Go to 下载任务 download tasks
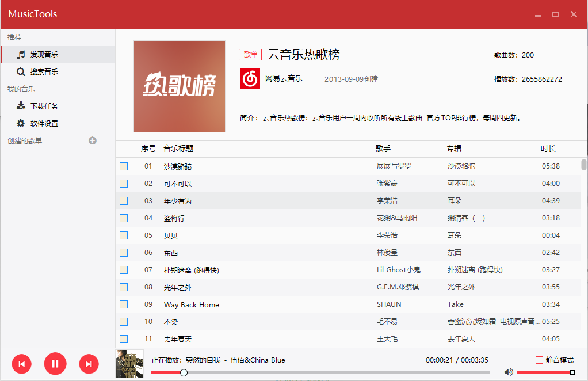 click(44, 106)
